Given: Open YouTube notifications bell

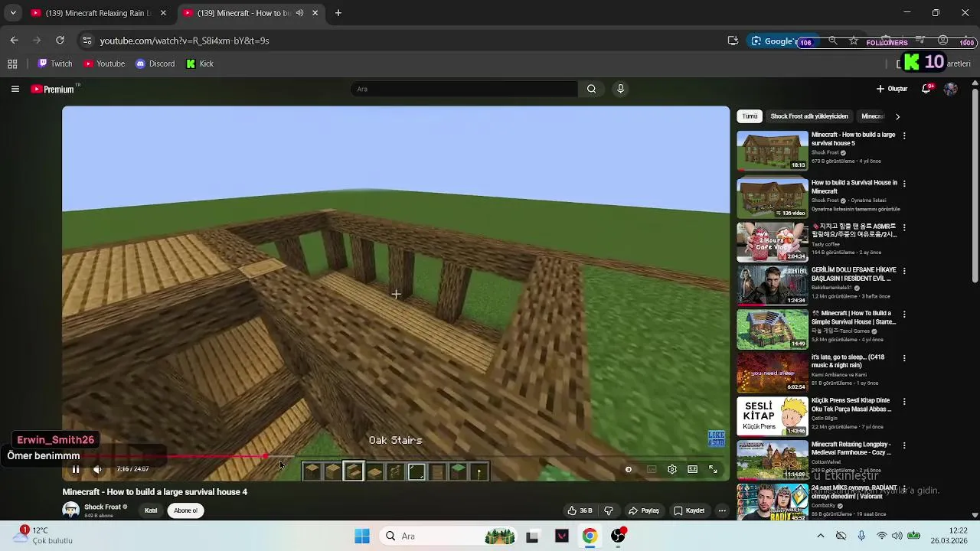Looking at the screenshot, I should click(926, 89).
